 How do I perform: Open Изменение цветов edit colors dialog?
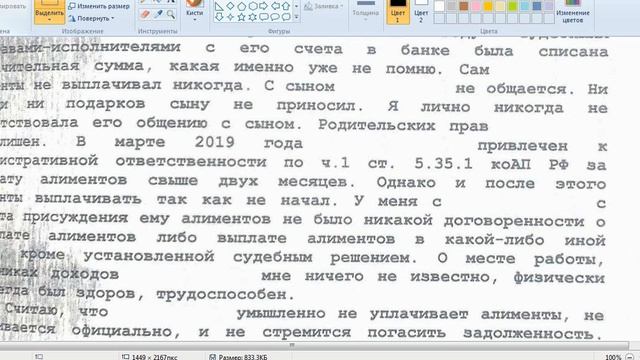click(572, 11)
